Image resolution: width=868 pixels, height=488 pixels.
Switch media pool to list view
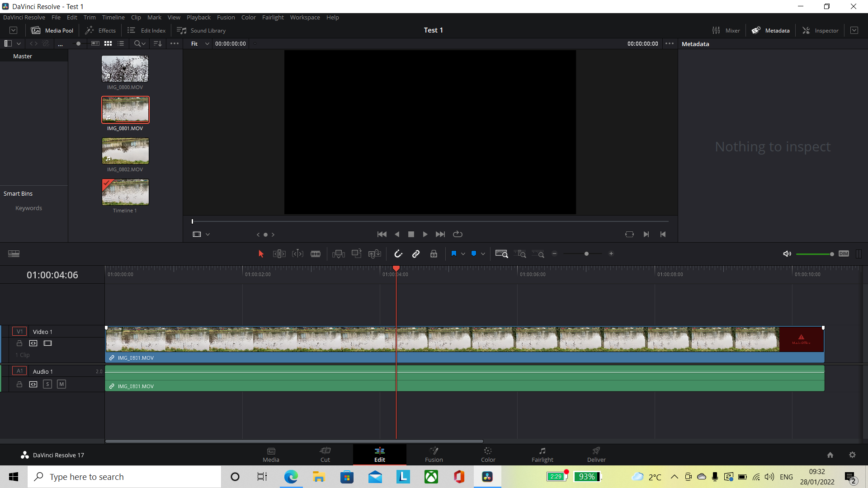(121, 44)
